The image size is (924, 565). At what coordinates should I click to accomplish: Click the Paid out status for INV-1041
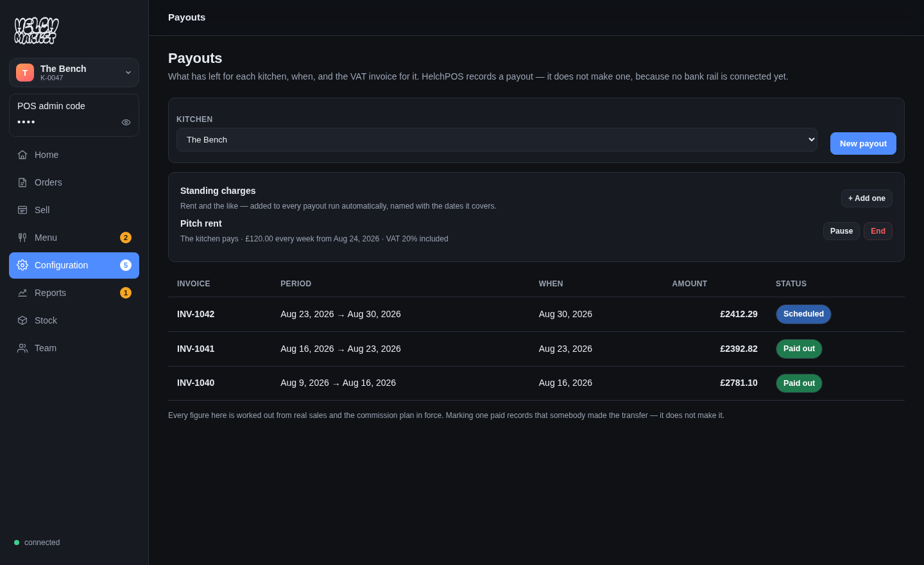click(799, 349)
